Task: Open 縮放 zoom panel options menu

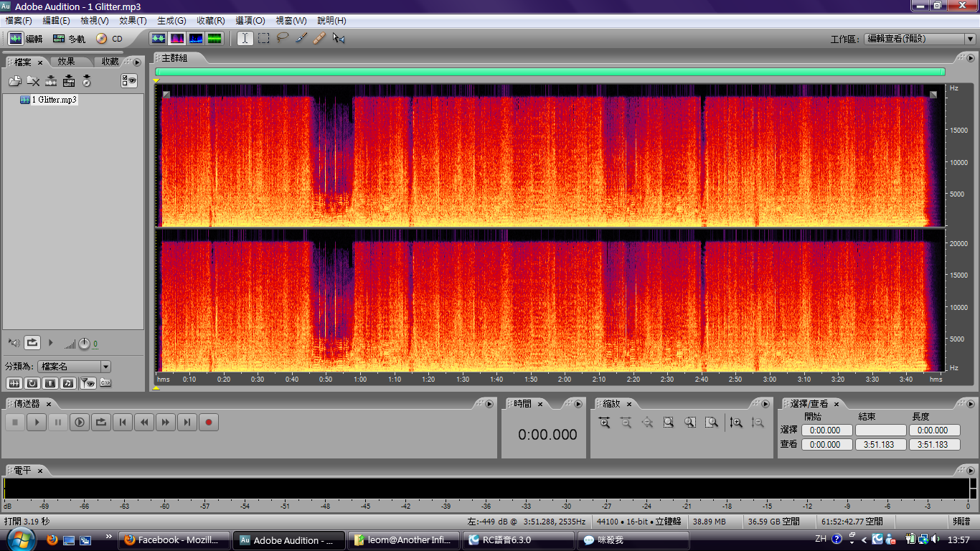Action: 766,404
